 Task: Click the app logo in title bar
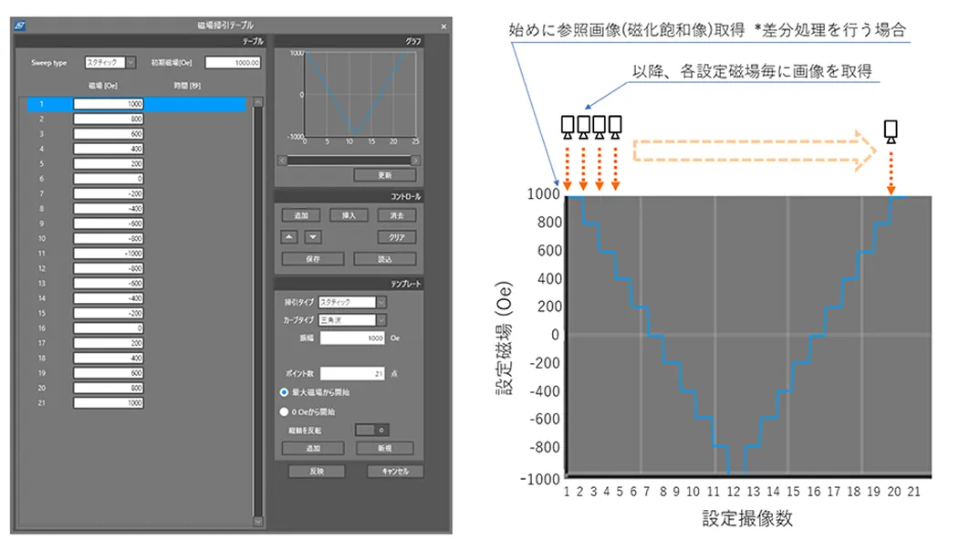coord(20,26)
